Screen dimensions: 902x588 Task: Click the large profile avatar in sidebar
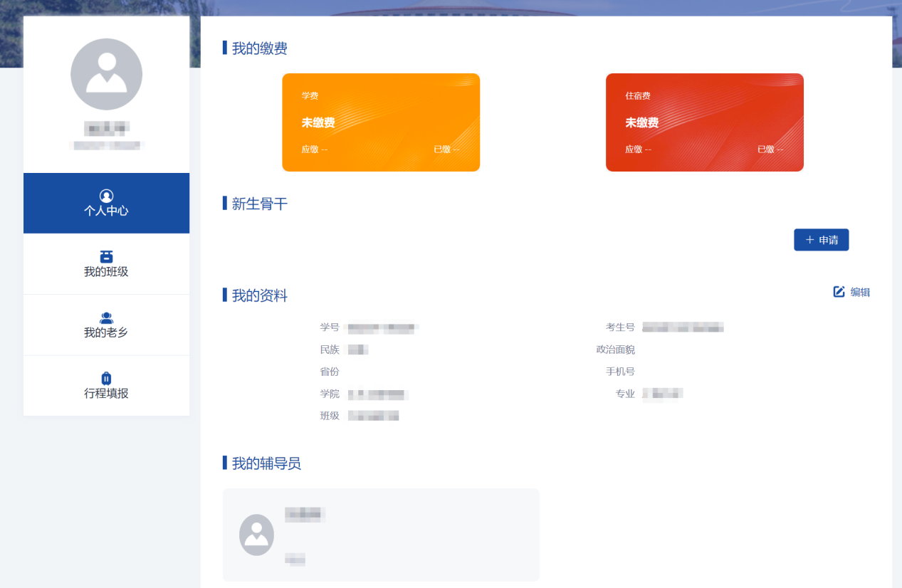click(107, 74)
